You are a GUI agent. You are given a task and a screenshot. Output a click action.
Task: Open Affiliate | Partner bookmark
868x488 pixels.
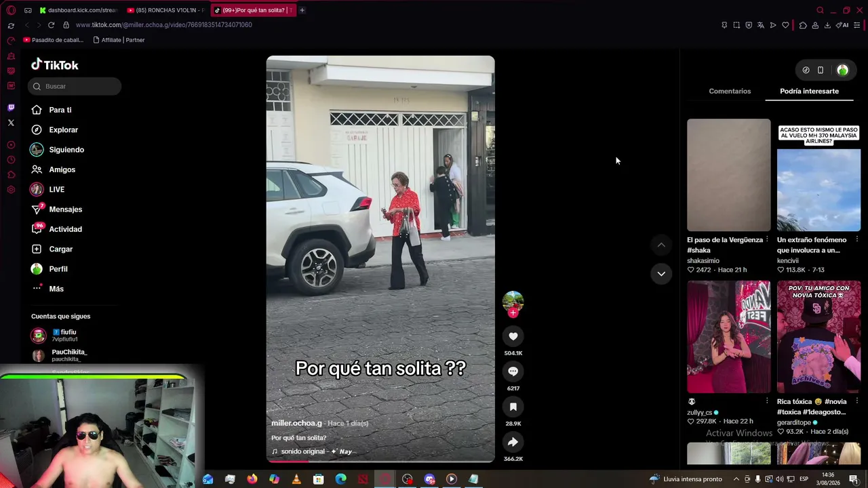pos(119,40)
